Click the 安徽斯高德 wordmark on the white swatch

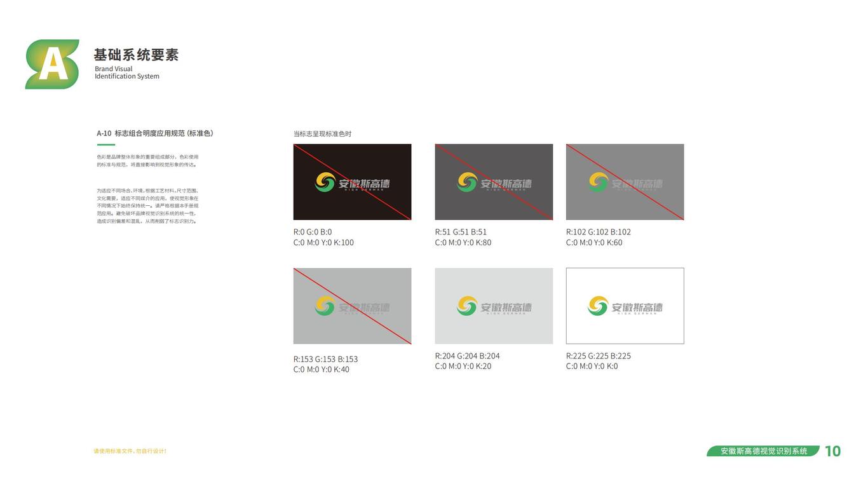pyautogui.click(x=637, y=308)
